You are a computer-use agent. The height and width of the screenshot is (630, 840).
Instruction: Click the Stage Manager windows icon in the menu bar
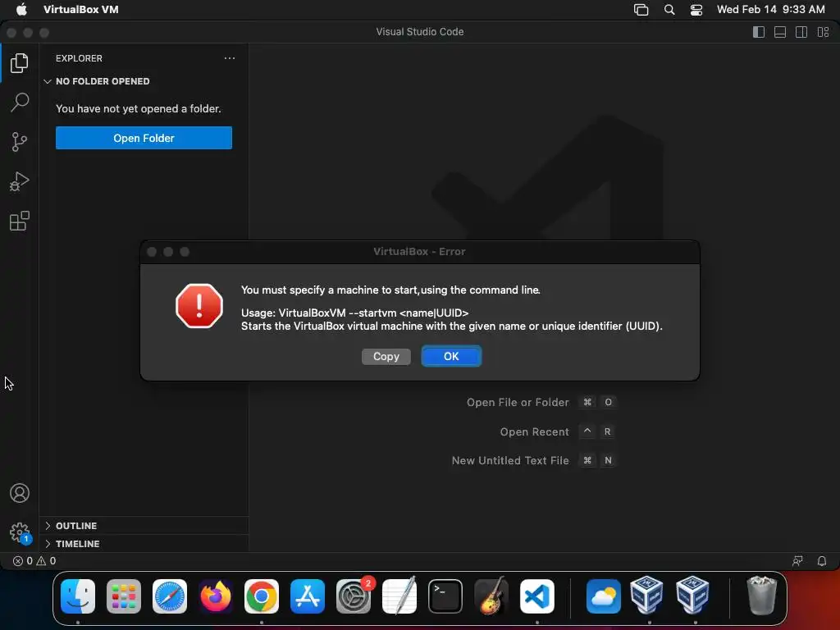point(641,10)
